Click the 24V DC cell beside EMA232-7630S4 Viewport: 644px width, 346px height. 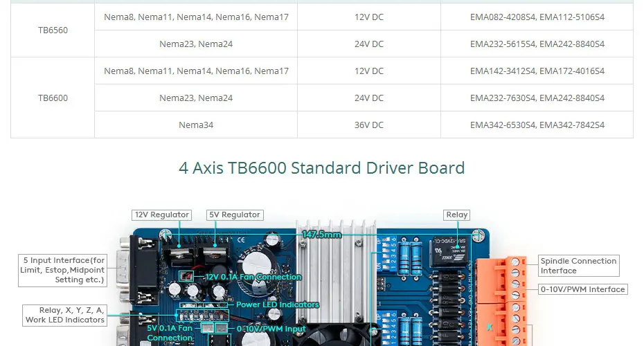(x=369, y=98)
